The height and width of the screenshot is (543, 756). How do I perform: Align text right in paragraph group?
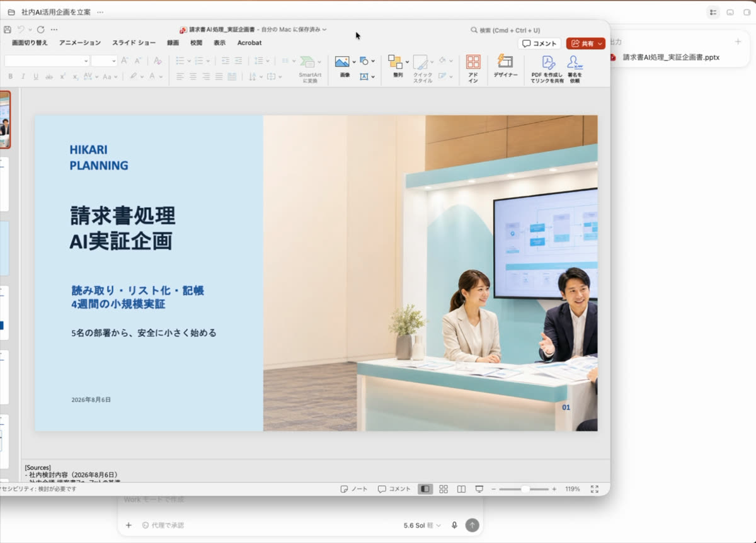pyautogui.click(x=206, y=76)
